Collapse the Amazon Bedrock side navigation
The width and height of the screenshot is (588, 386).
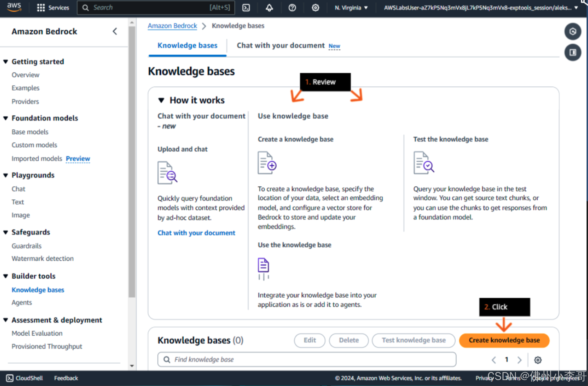(x=115, y=31)
